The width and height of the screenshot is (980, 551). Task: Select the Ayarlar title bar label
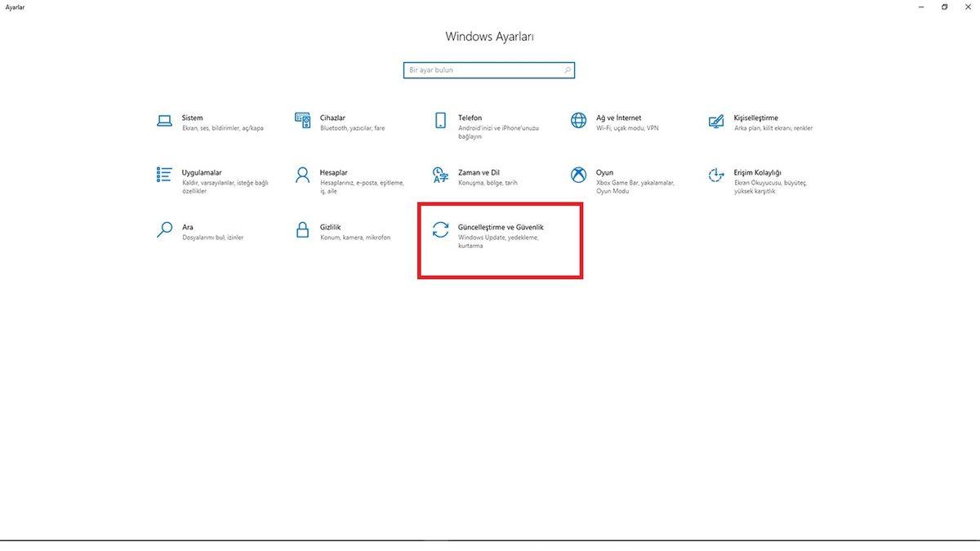coord(15,7)
